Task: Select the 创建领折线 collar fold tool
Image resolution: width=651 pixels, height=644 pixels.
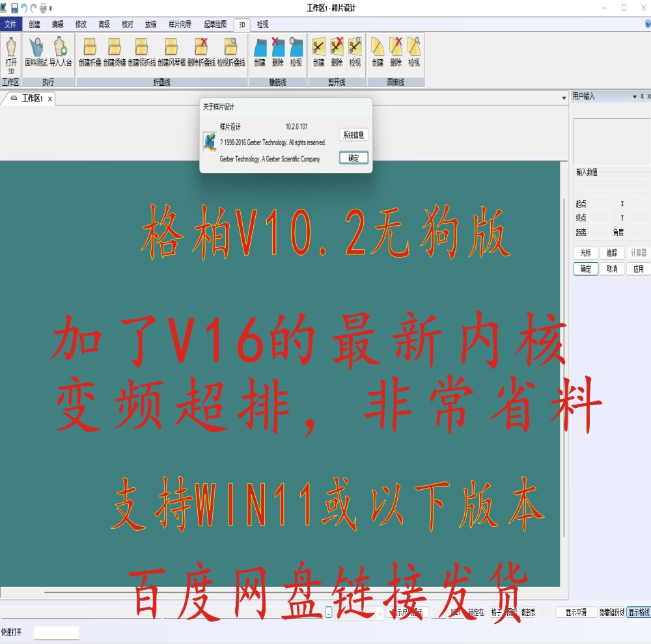Action: tap(141, 52)
